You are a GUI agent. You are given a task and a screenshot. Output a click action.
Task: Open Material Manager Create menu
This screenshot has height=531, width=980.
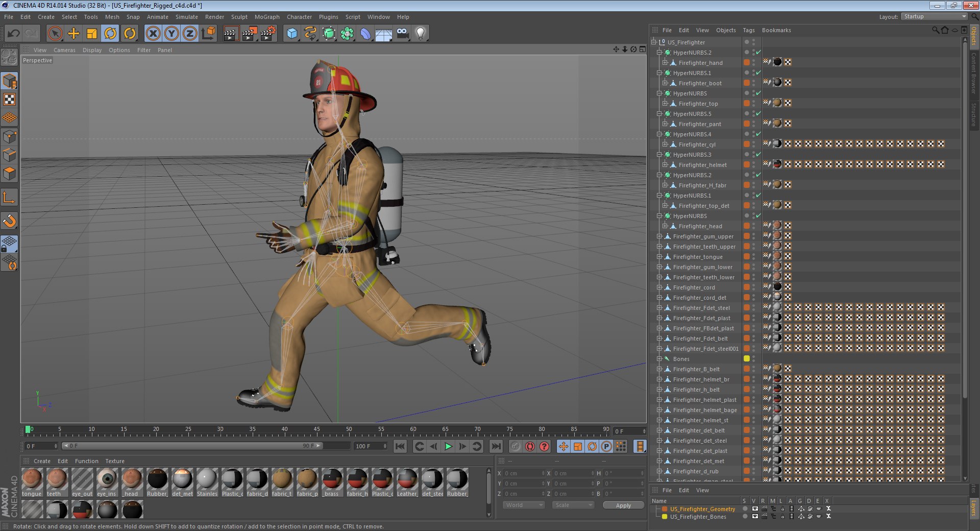[x=42, y=461]
